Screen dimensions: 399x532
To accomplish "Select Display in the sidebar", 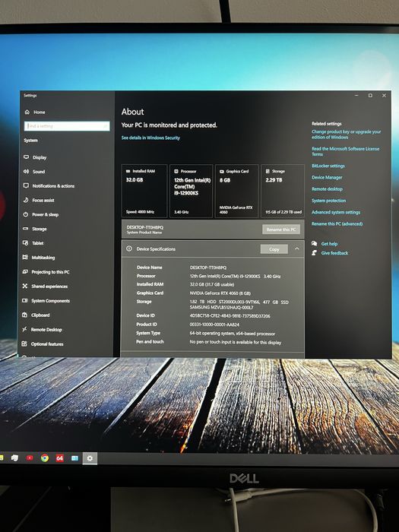I will click(x=40, y=157).
